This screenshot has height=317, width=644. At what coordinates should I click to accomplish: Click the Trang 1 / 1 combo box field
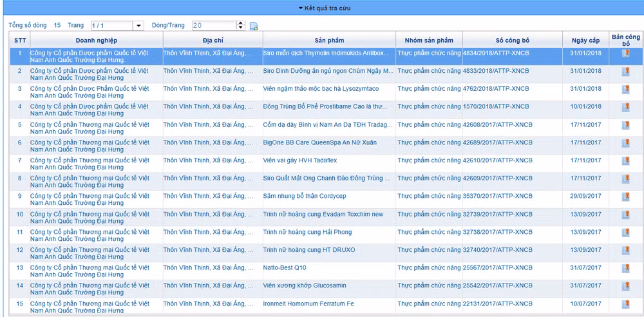(x=113, y=26)
